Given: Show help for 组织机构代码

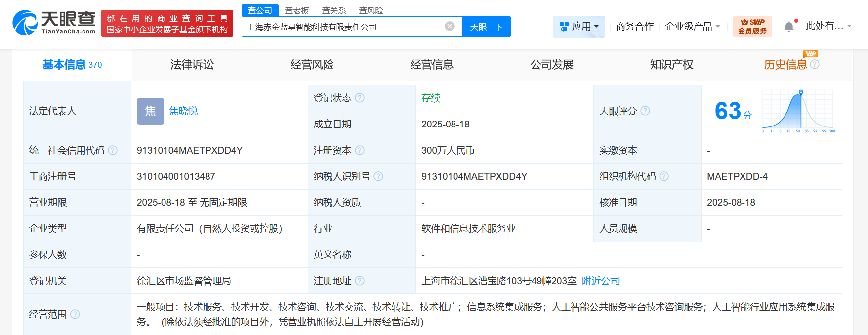Looking at the screenshot, I should [664, 176].
